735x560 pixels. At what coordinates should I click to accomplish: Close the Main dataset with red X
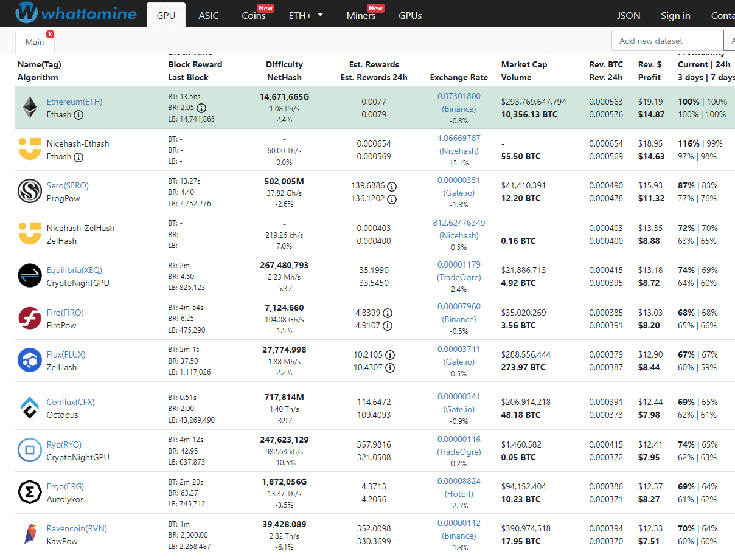(x=51, y=34)
